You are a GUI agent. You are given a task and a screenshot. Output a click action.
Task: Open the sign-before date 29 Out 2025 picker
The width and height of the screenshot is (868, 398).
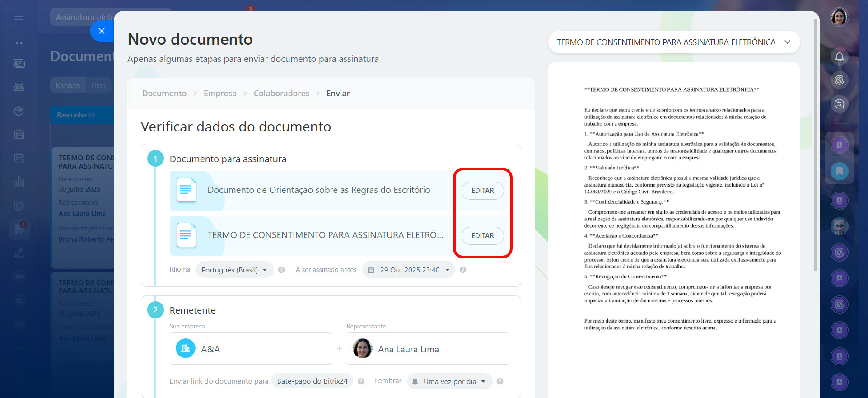pos(408,270)
